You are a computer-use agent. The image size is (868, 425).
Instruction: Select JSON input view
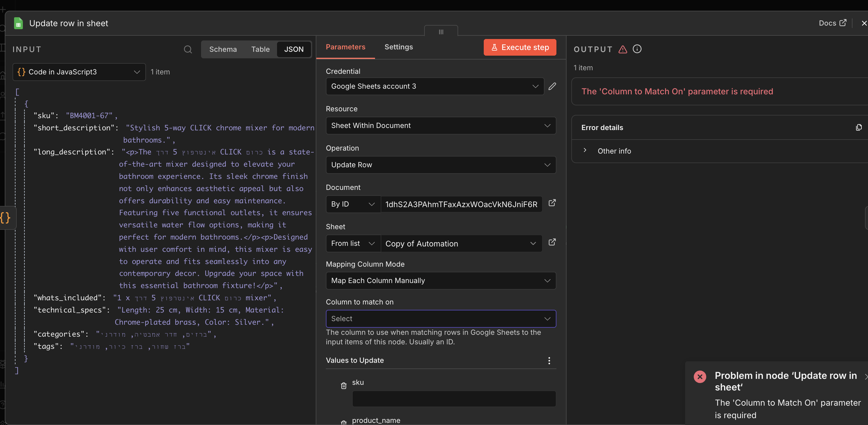[x=293, y=49]
